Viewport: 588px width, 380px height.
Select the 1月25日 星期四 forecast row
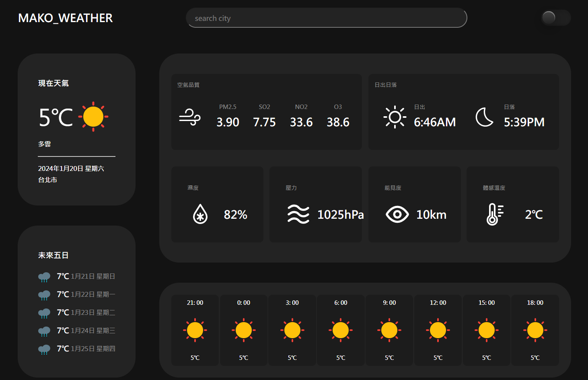click(77, 349)
